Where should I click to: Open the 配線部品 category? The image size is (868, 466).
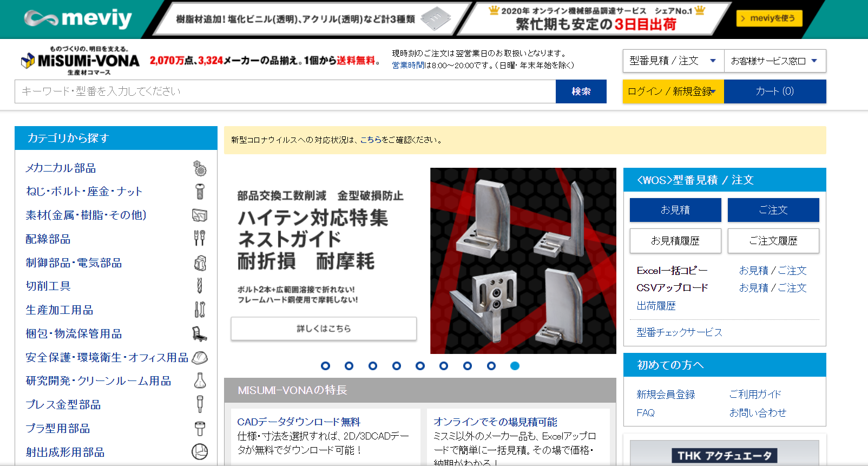(x=48, y=239)
